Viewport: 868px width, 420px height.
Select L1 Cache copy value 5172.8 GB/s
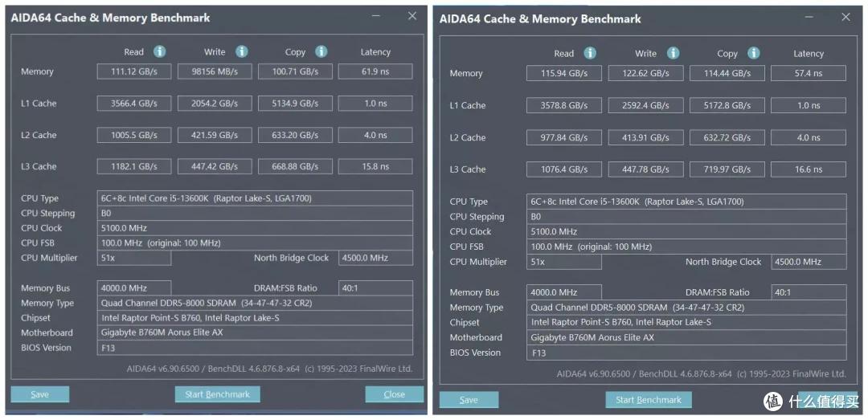[x=727, y=105]
